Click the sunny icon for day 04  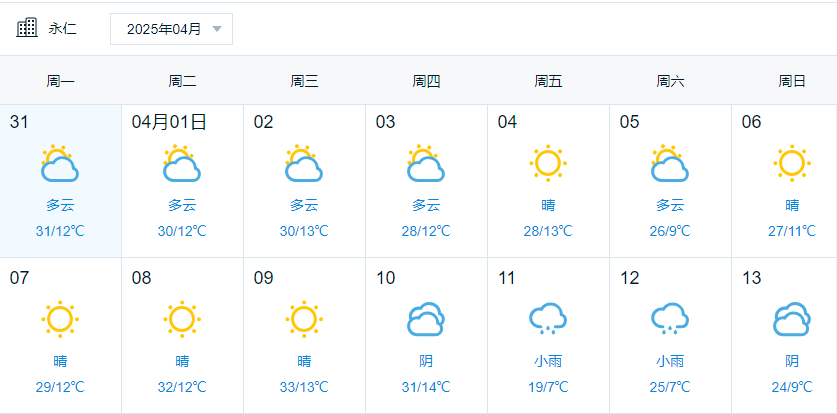pyautogui.click(x=548, y=163)
